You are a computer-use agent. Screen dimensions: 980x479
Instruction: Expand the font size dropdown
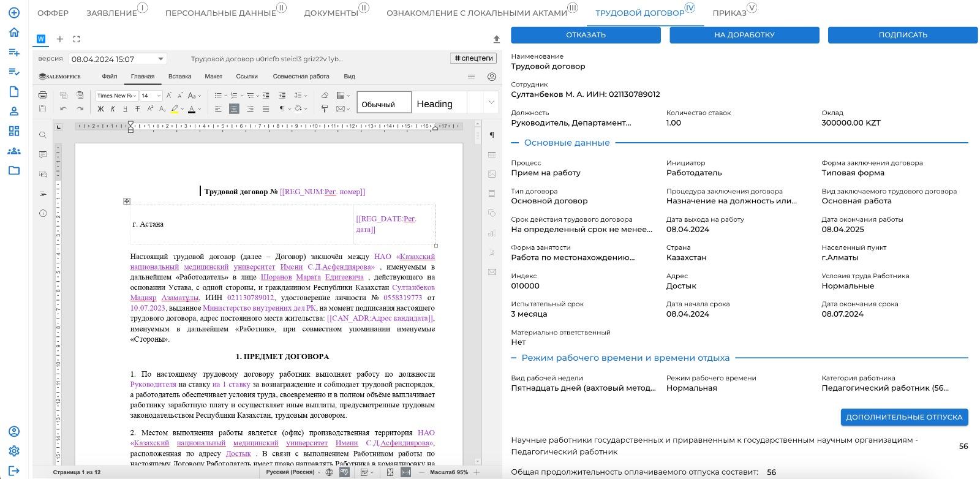[159, 96]
